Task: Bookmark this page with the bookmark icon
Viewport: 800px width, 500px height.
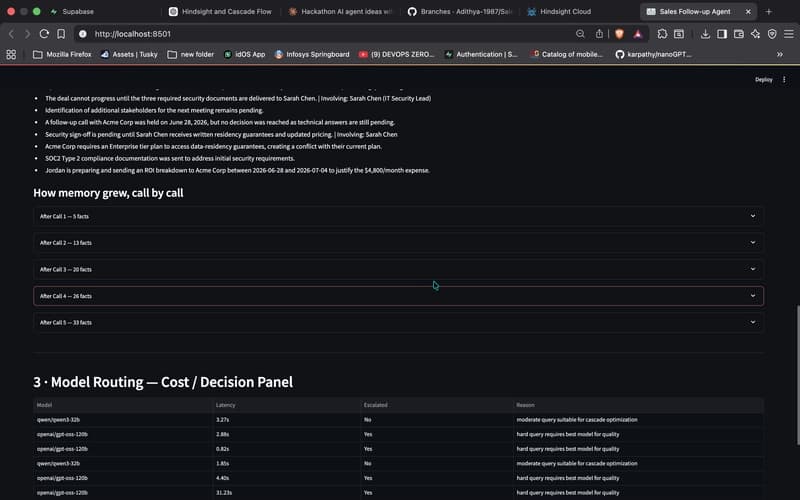Action: click(61, 34)
